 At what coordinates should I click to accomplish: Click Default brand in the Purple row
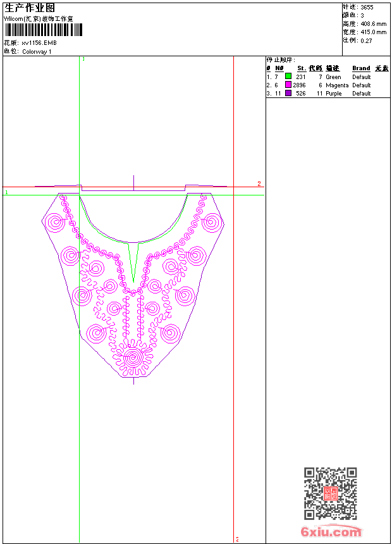362,94
